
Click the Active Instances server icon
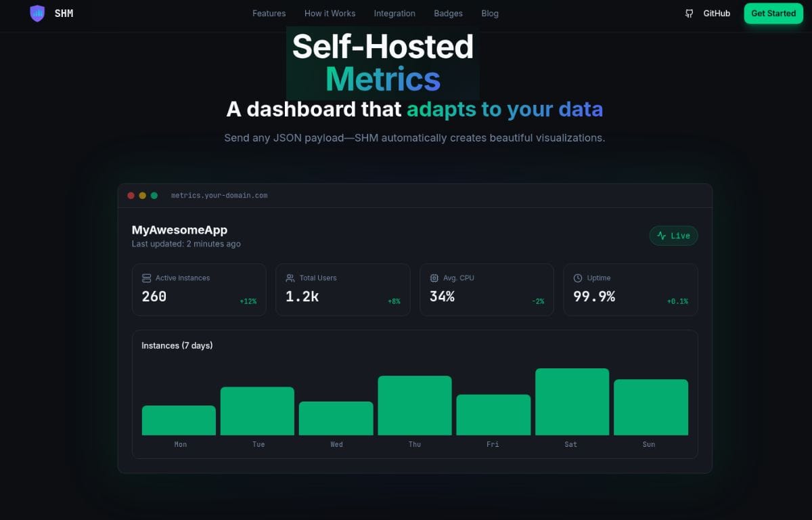pos(146,278)
